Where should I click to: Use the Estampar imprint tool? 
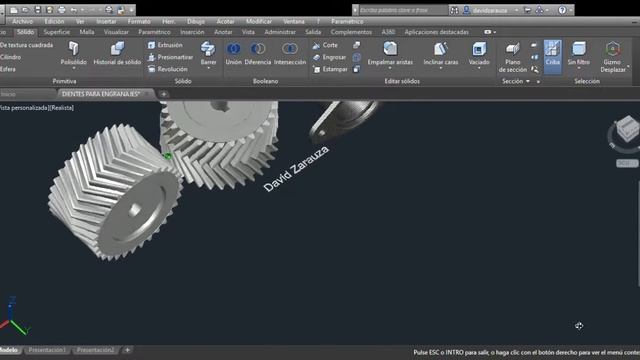pyautogui.click(x=330, y=69)
